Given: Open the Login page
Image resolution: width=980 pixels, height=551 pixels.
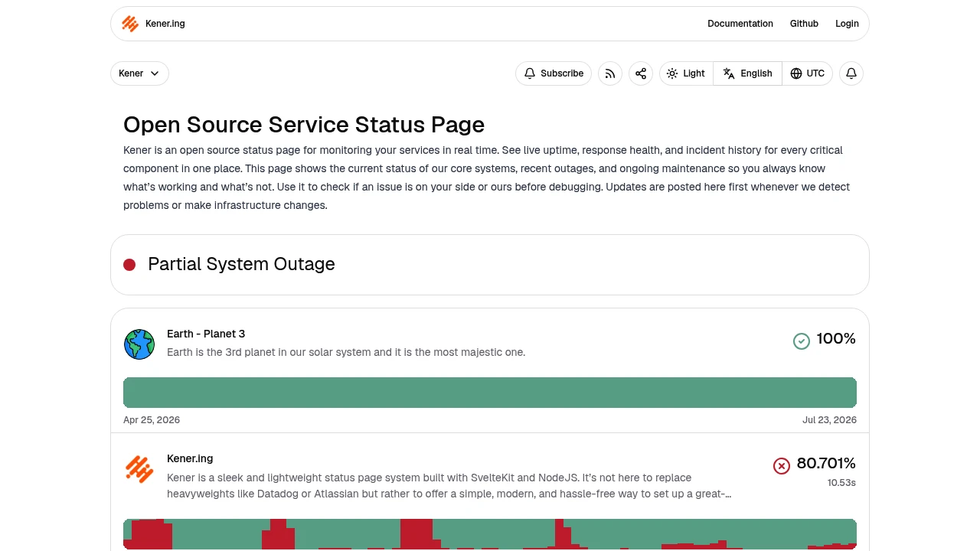Looking at the screenshot, I should [847, 24].
